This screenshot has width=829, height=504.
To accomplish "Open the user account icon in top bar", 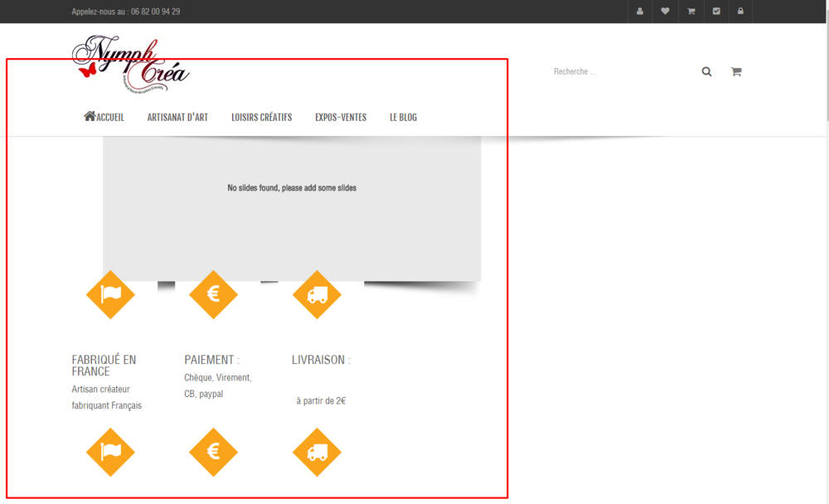I will [639, 11].
